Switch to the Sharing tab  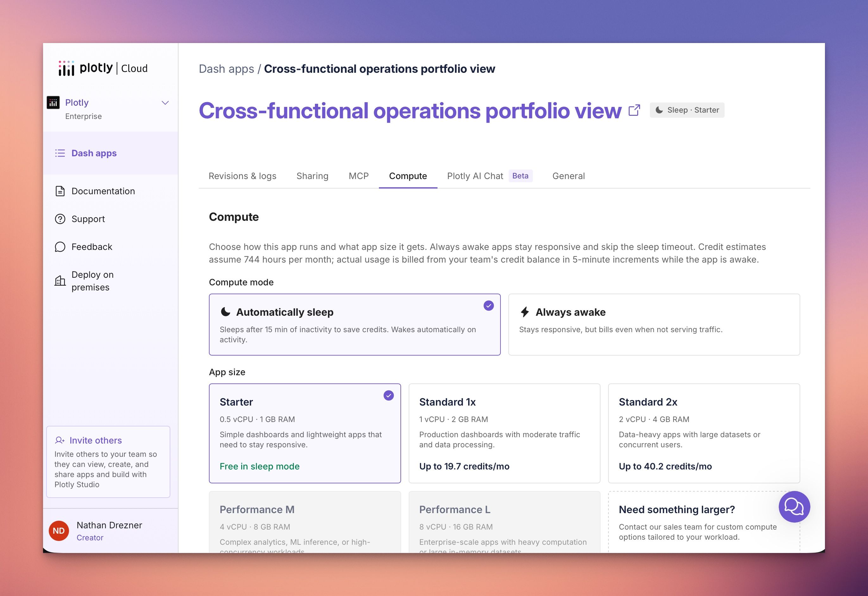click(x=312, y=176)
